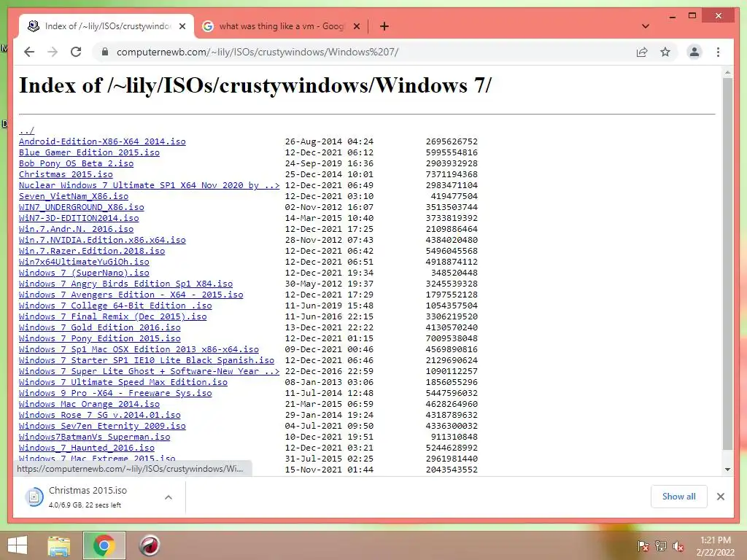Open Windows Rose 7 SG v.2014.01 link
This screenshot has width=747, height=560.
pos(99,415)
